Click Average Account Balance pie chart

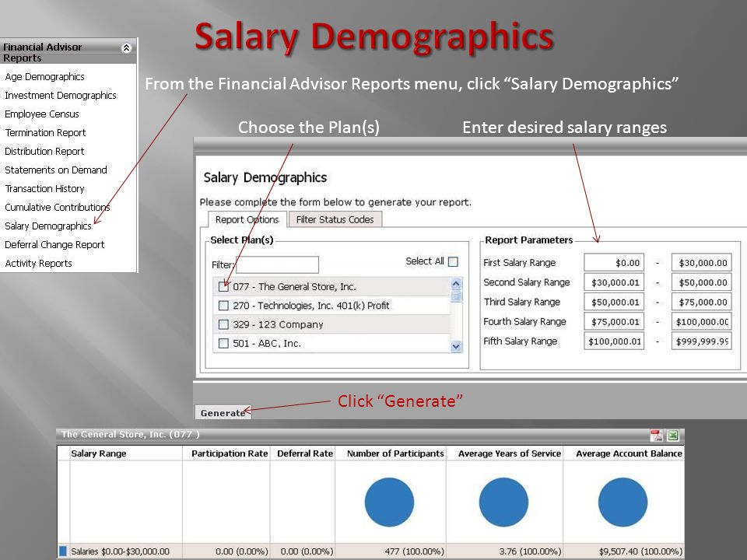tap(622, 502)
